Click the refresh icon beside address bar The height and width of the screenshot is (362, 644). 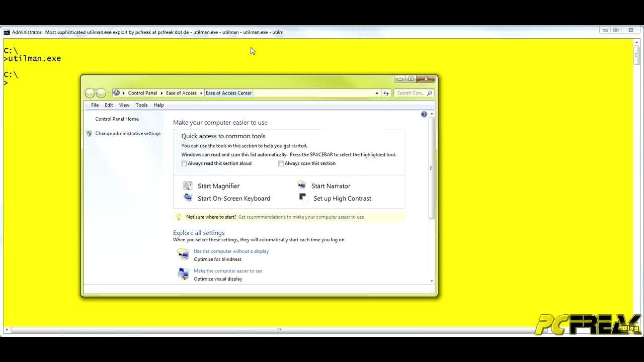386,93
